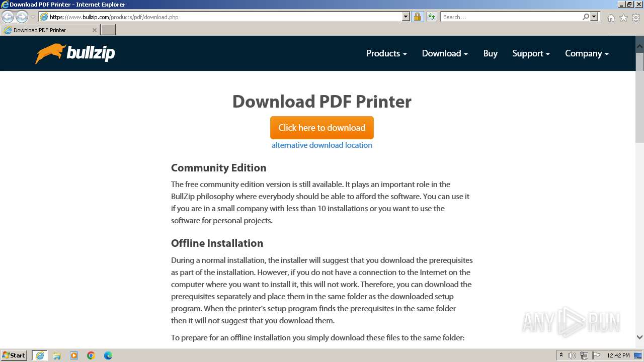The image size is (644, 362).
Task: Open the Action Center flag icon
Action: click(595, 355)
